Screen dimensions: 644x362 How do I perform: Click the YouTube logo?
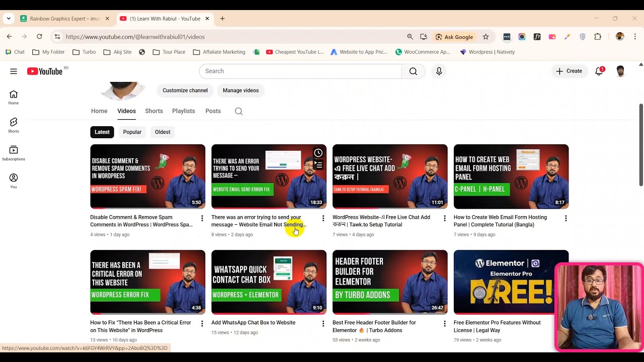click(x=45, y=71)
